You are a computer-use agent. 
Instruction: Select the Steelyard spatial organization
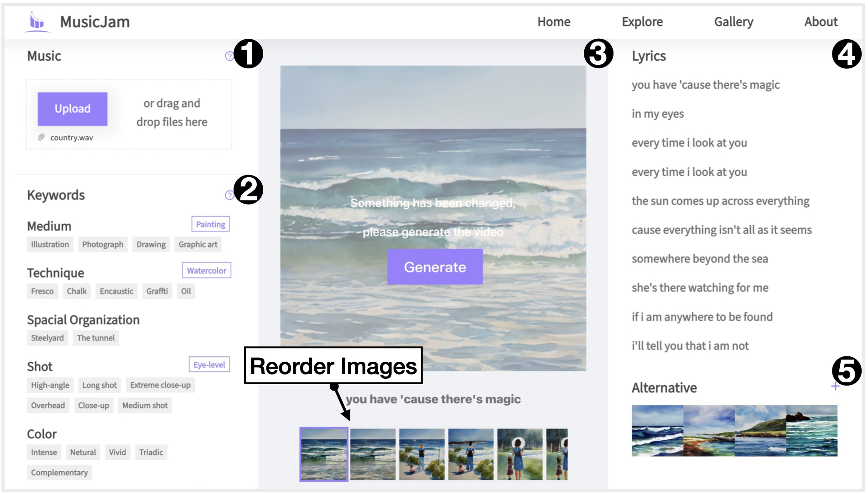click(47, 338)
